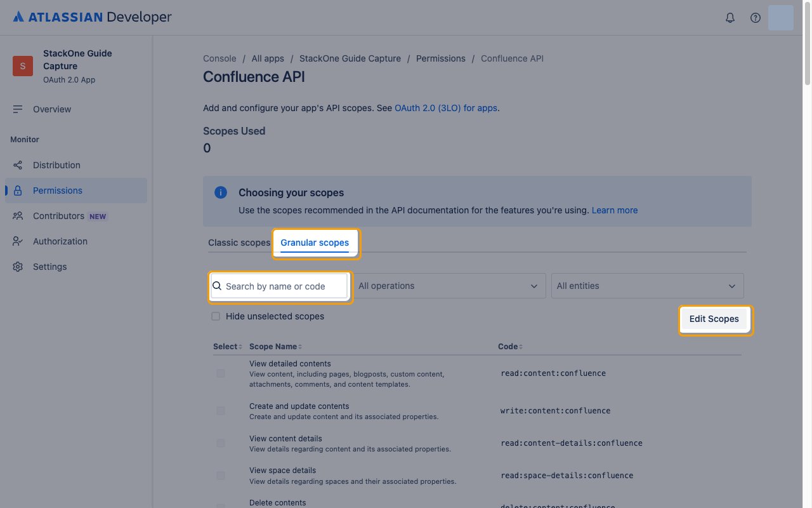This screenshot has height=508, width=812.
Task: Open Distribution in sidebar
Action: [76, 165]
